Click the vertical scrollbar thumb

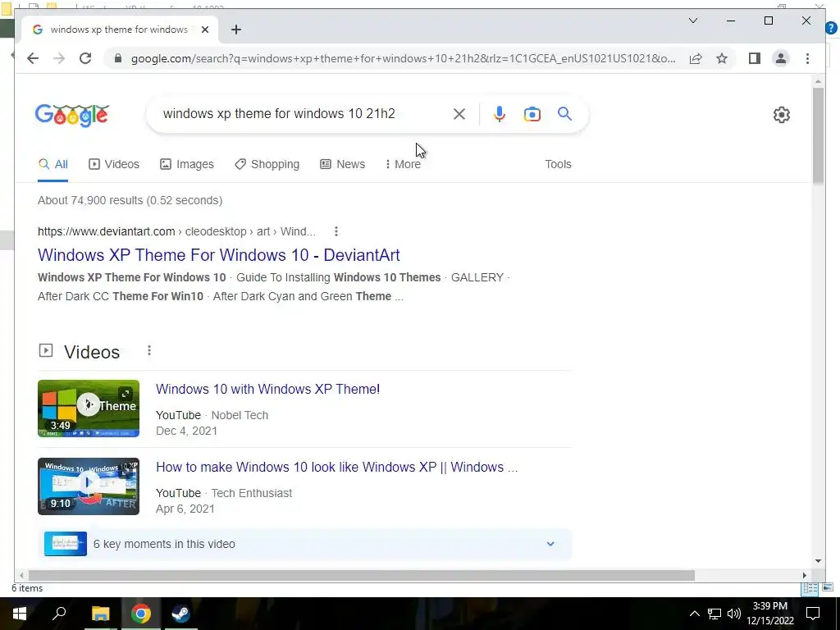click(x=818, y=136)
